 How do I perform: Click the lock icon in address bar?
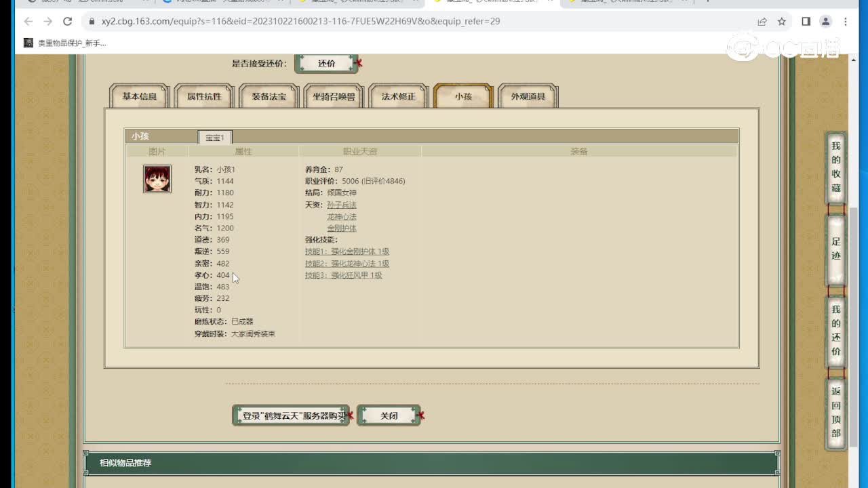pos(91,21)
